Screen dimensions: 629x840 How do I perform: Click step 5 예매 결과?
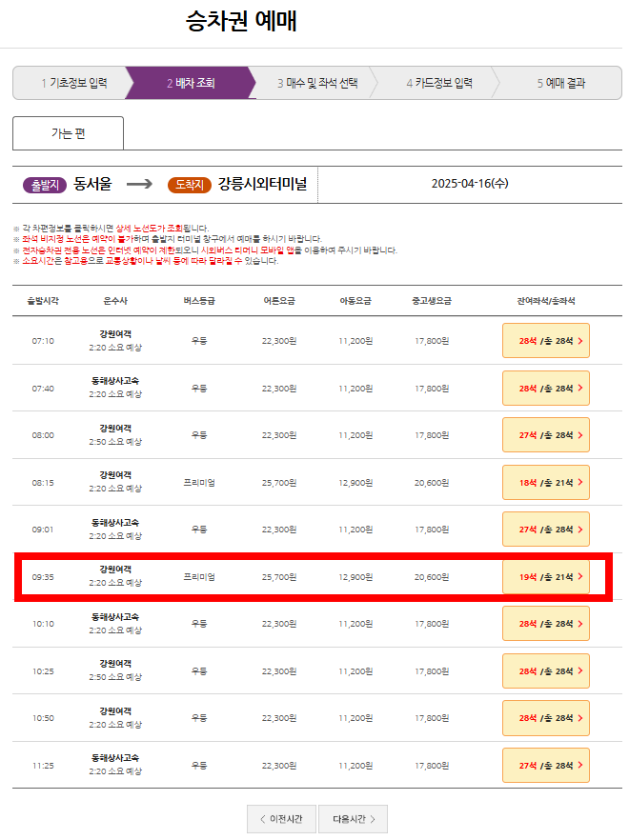click(561, 83)
